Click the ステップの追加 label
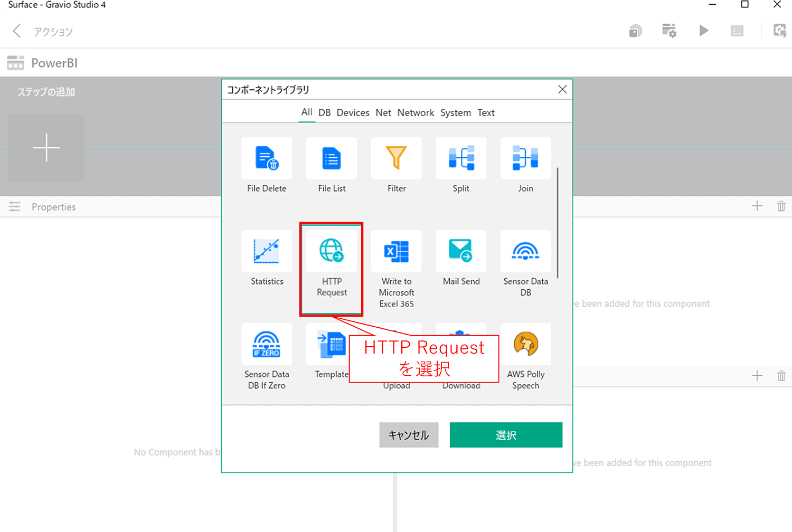This screenshot has height=532, width=792. point(46,92)
